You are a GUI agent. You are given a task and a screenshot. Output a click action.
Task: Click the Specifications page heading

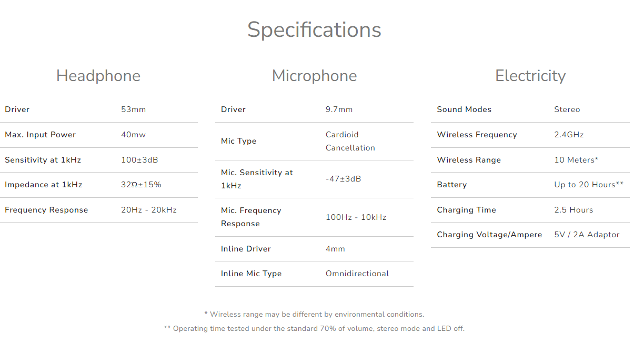click(314, 30)
